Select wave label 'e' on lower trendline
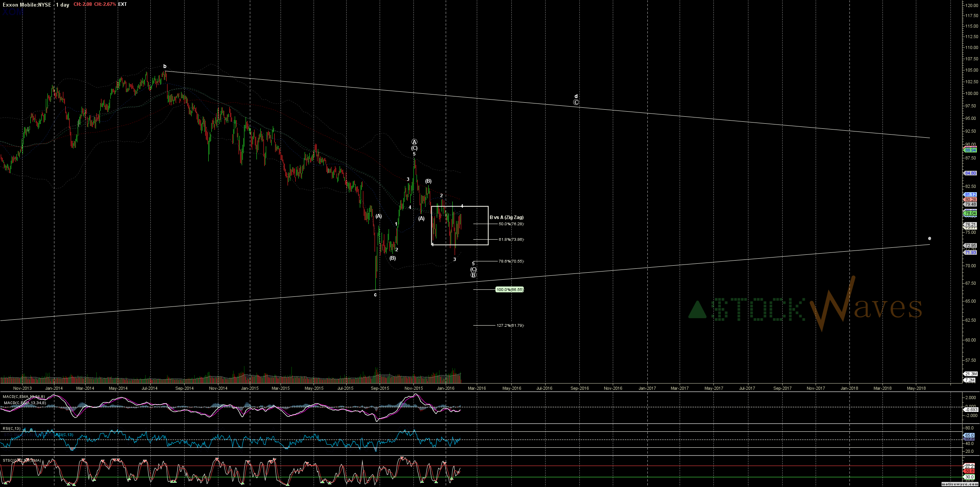The width and height of the screenshot is (980, 487). 929,238
